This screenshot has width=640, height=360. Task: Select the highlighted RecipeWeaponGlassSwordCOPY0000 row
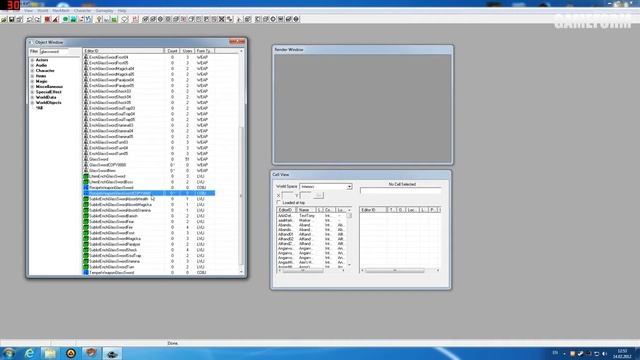(149, 193)
